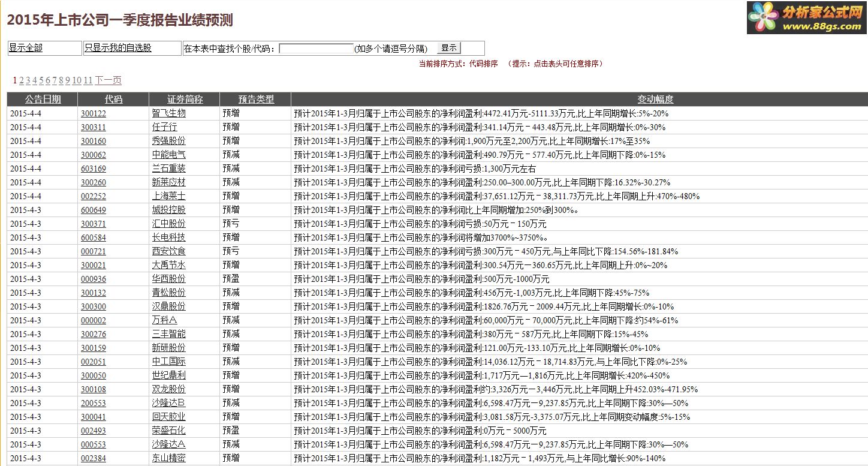Open 中工国际 stock name link
The width and height of the screenshot is (868, 466).
169,362
